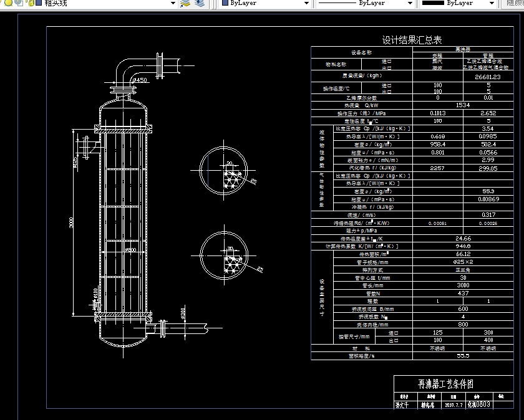Select surface tension value 2.99
Viewport: 524px width, 420px height.
(488, 160)
